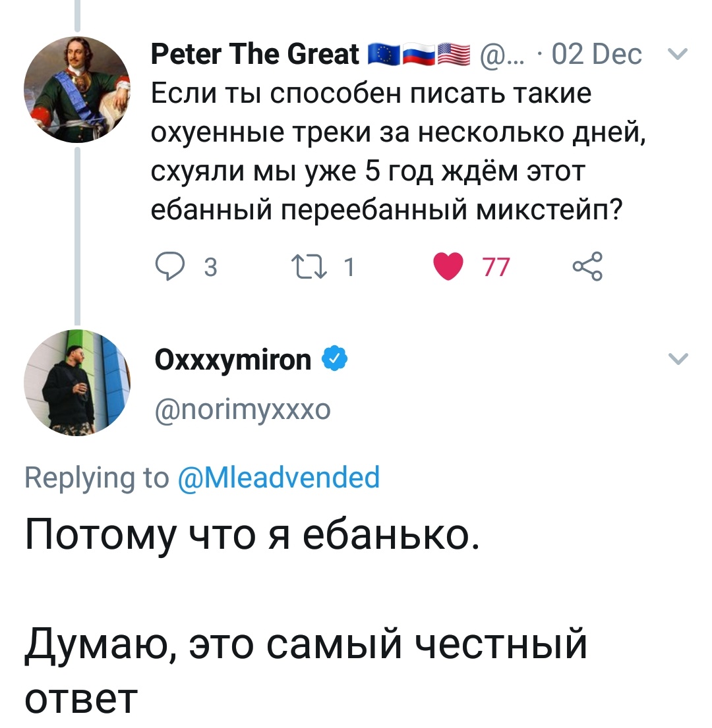Expand options chevron on Oxxxymiron's reply
712x728 pixels.
point(678,359)
